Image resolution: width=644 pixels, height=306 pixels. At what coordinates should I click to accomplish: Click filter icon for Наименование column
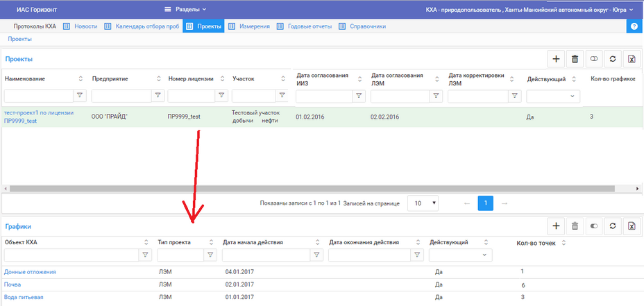[x=79, y=96]
